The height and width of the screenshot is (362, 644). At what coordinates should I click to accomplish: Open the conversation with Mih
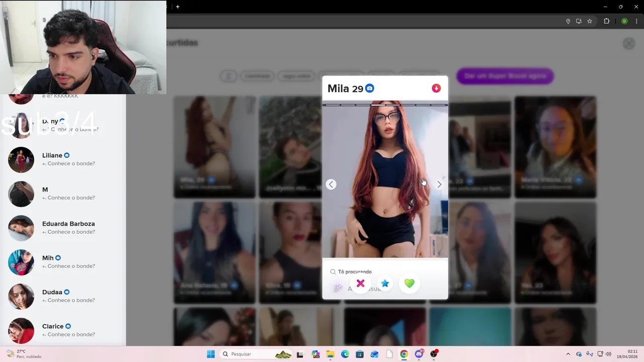pos(63,262)
